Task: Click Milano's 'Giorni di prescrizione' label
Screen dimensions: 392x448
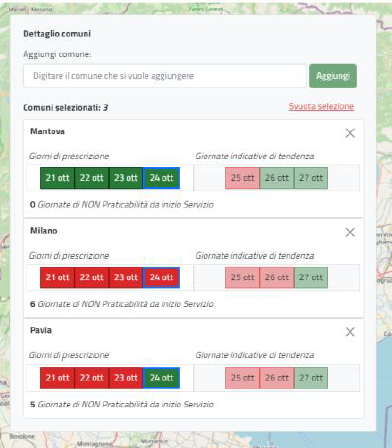Action: (69, 256)
